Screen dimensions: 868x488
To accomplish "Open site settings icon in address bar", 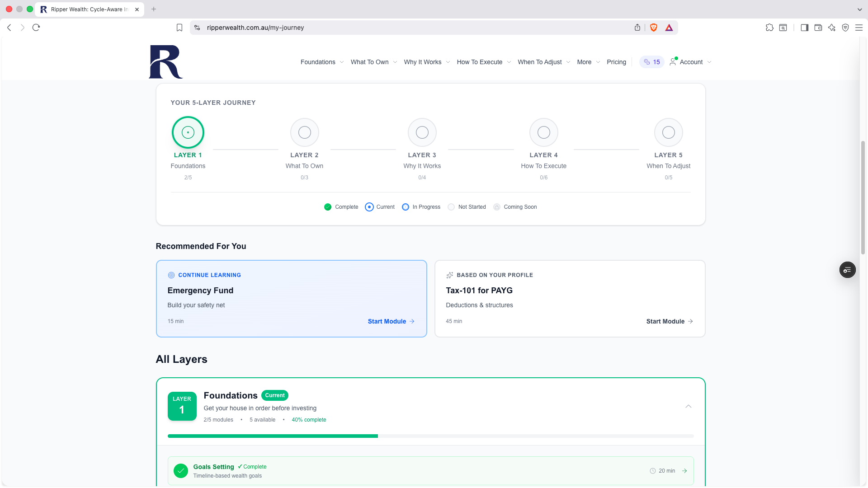I will coord(197,28).
